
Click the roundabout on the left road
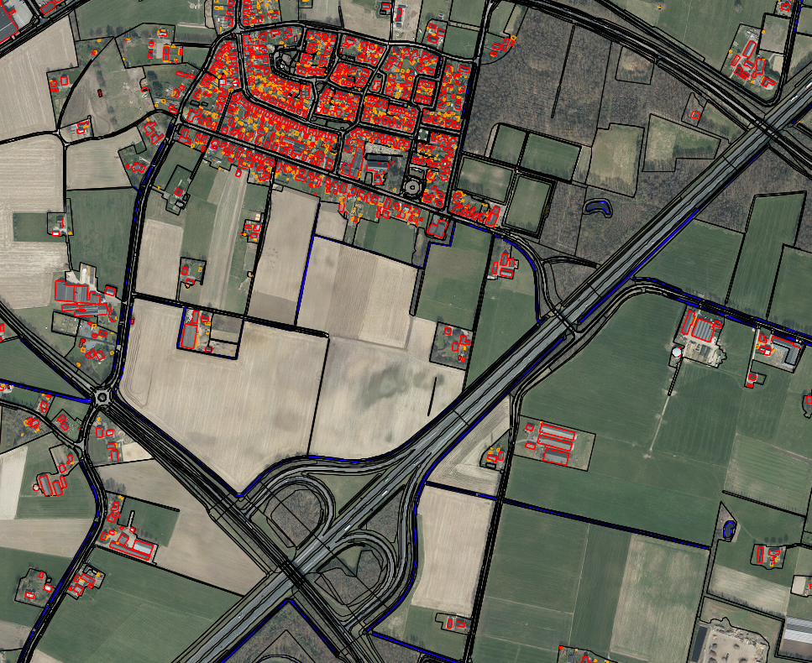102,397
